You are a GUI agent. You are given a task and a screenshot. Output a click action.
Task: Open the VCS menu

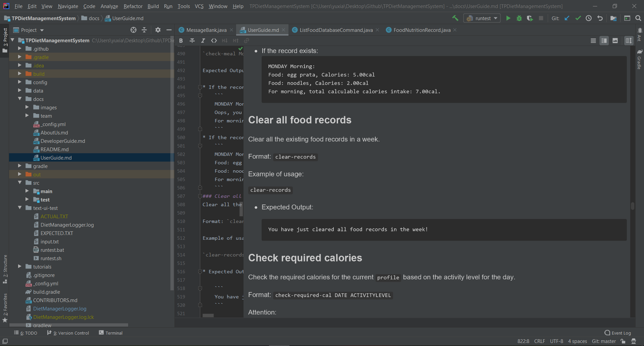point(199,6)
